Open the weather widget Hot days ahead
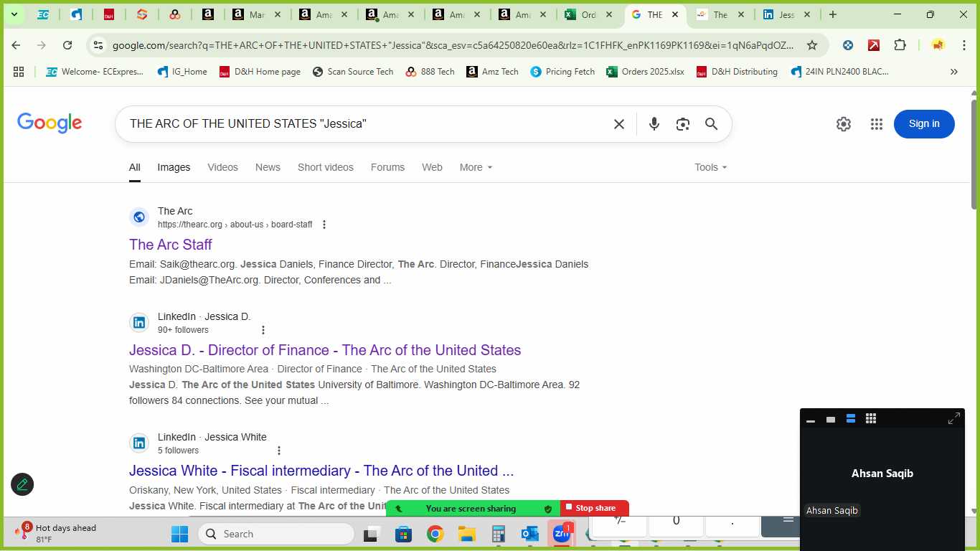The height and width of the screenshot is (551, 980). tap(56, 533)
